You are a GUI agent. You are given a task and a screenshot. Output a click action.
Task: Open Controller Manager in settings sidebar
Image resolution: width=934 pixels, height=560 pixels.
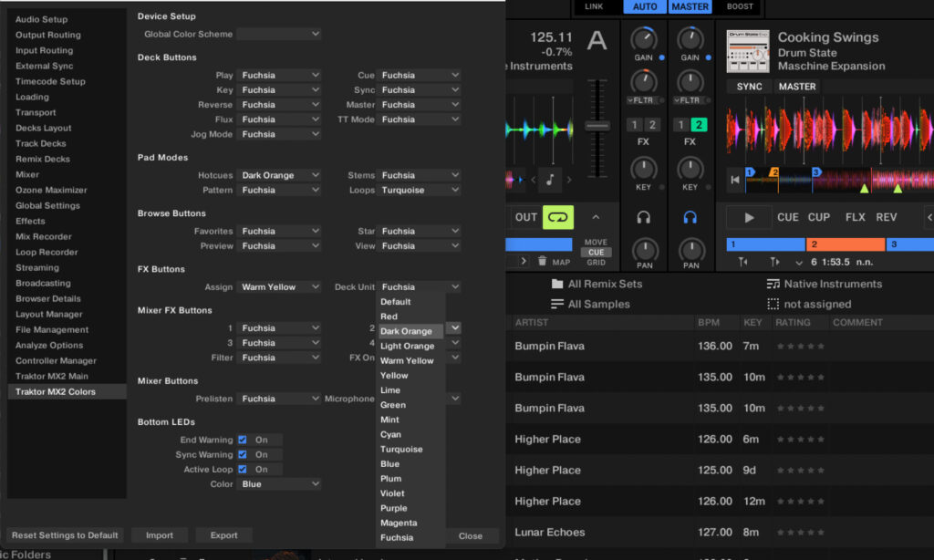(56, 361)
